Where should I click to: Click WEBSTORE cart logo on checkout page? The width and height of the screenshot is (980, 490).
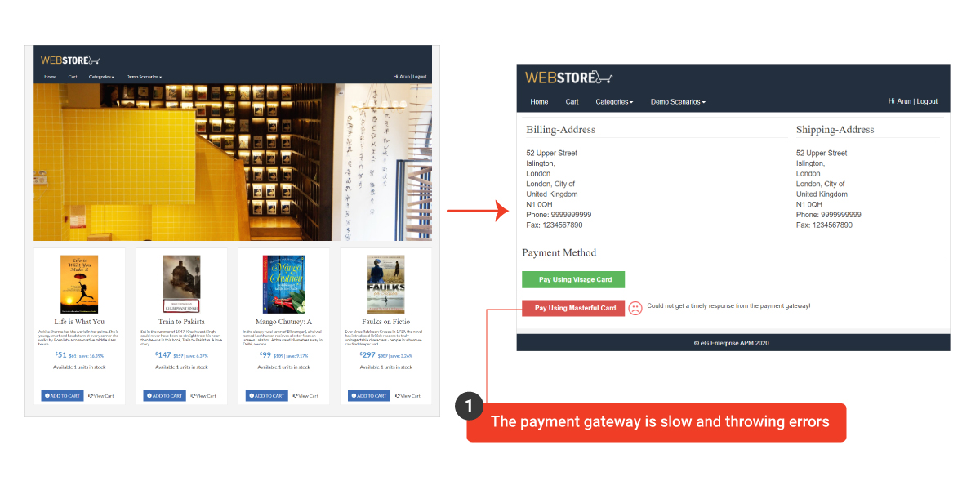(x=568, y=78)
